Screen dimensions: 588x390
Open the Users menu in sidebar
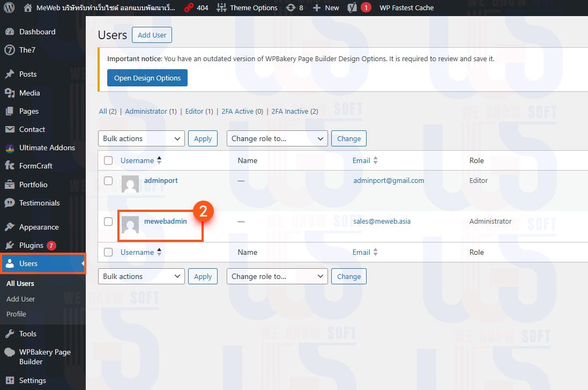(x=43, y=263)
